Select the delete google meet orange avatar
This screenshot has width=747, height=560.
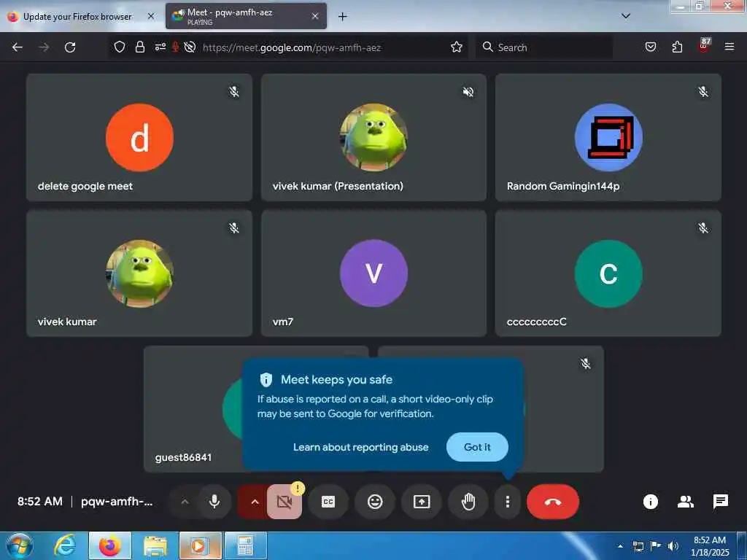(139, 137)
